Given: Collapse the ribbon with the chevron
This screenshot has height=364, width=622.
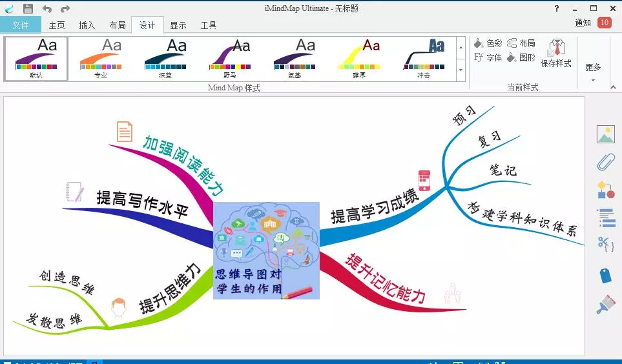Looking at the screenshot, I should 613,87.
